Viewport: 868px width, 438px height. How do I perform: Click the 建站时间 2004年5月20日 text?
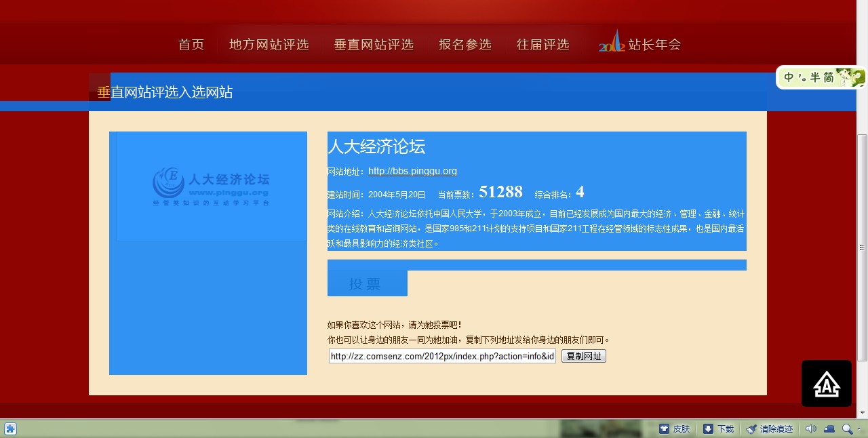pyautogui.click(x=376, y=195)
